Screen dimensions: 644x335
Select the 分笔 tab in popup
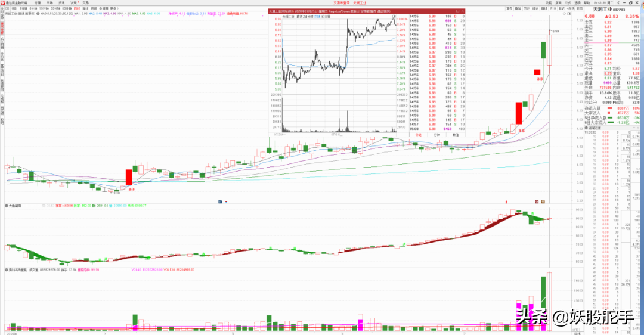coord(418,135)
